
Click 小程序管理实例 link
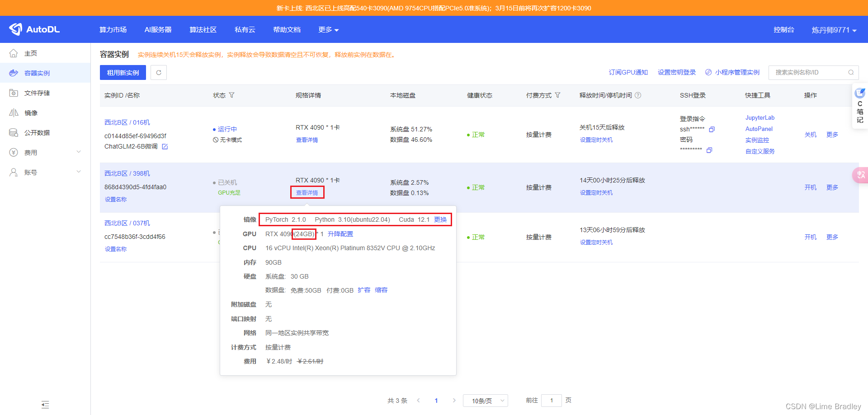(x=733, y=72)
